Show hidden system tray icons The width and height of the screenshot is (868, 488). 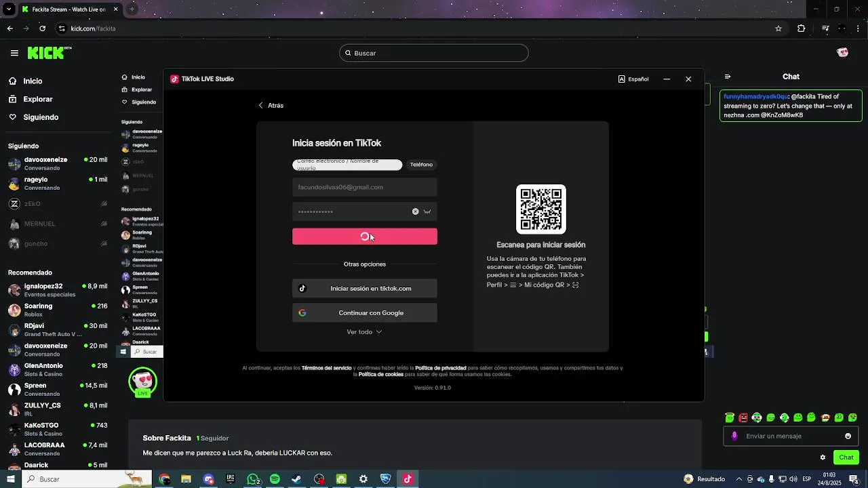point(739,479)
